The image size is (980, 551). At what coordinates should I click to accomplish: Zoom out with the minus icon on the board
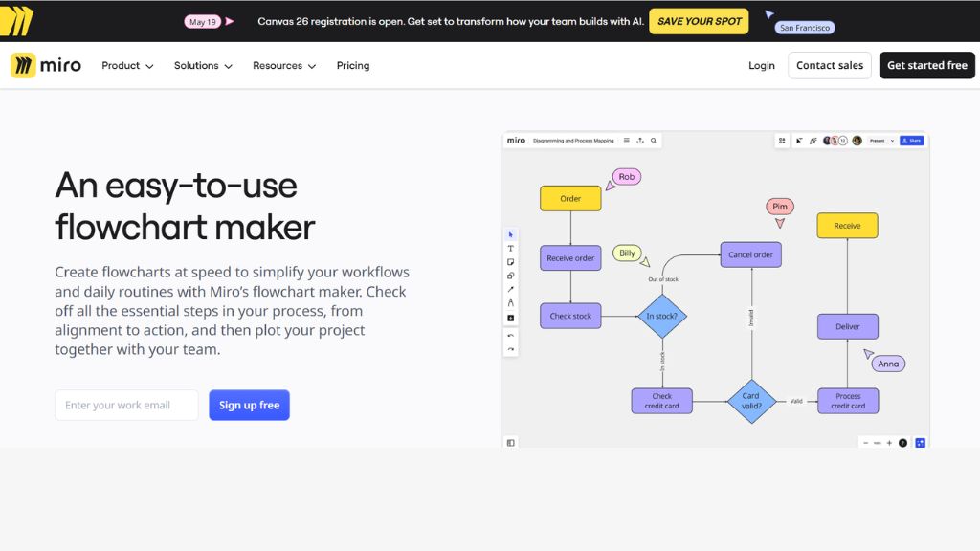865,443
